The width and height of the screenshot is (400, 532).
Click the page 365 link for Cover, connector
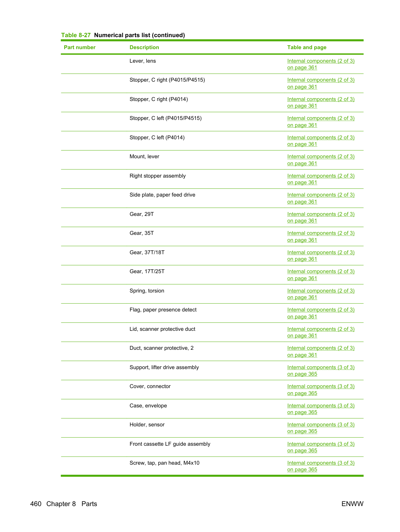click(321, 390)
